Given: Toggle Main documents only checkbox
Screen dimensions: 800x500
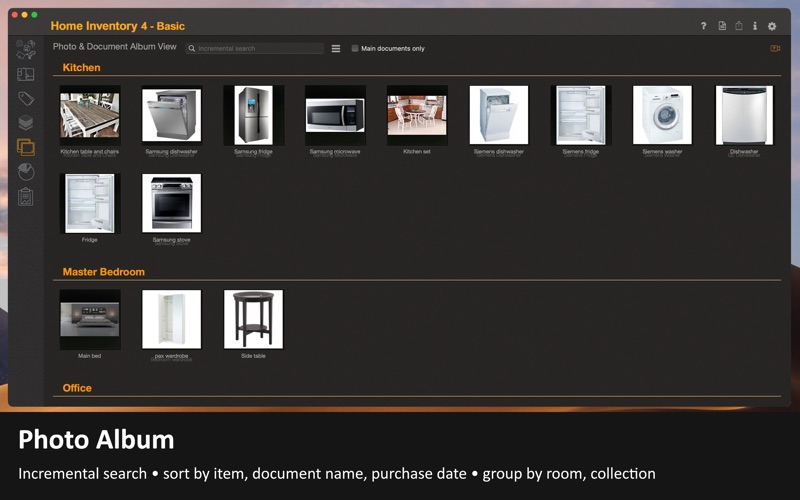Looking at the screenshot, I should pyautogui.click(x=355, y=48).
